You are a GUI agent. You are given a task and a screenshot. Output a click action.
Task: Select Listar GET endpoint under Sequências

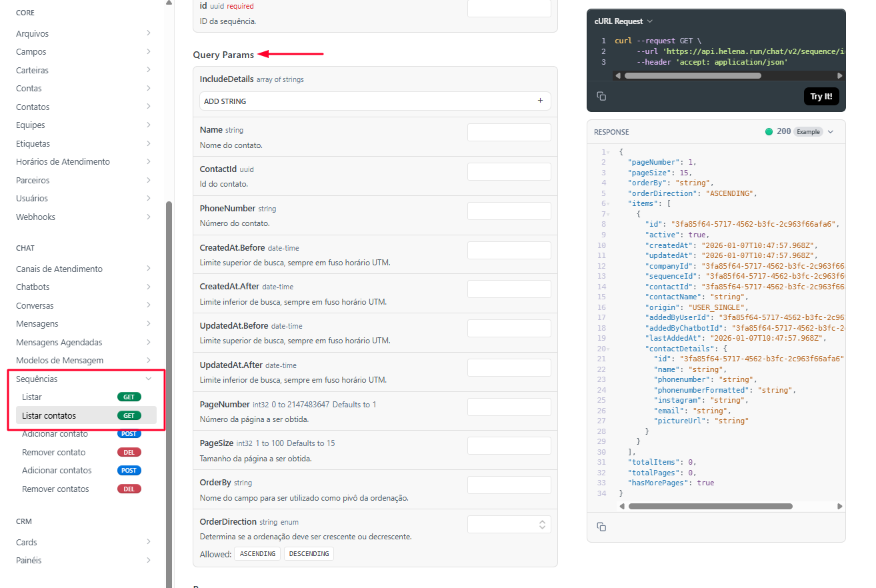pyautogui.click(x=32, y=397)
